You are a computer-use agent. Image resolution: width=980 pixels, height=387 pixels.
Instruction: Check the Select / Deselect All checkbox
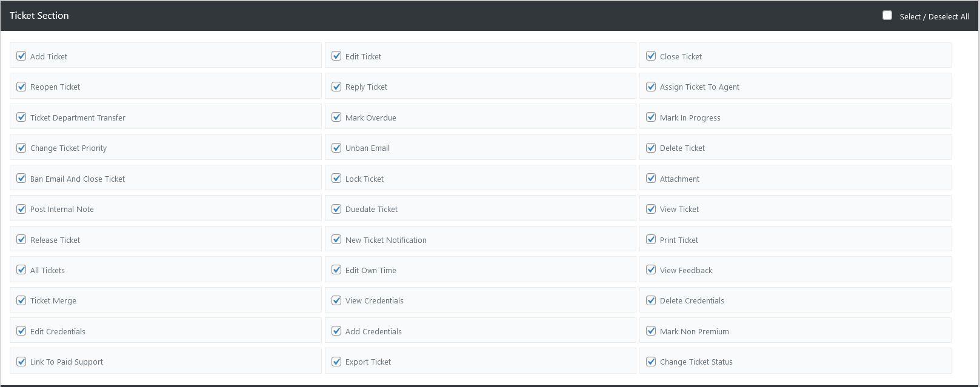[x=887, y=16]
